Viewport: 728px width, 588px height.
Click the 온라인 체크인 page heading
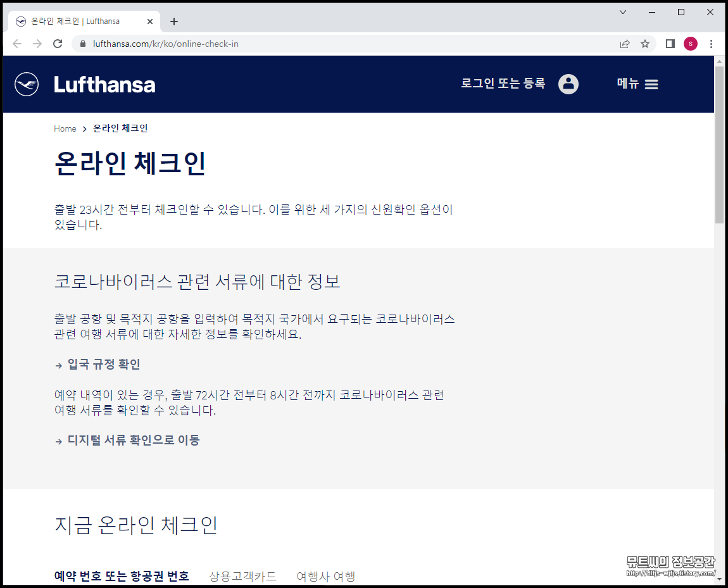[130, 163]
